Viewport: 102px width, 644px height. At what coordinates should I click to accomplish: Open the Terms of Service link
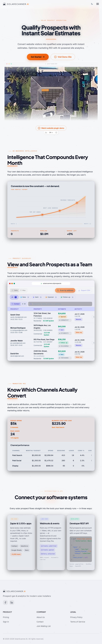click(x=78, y=621)
